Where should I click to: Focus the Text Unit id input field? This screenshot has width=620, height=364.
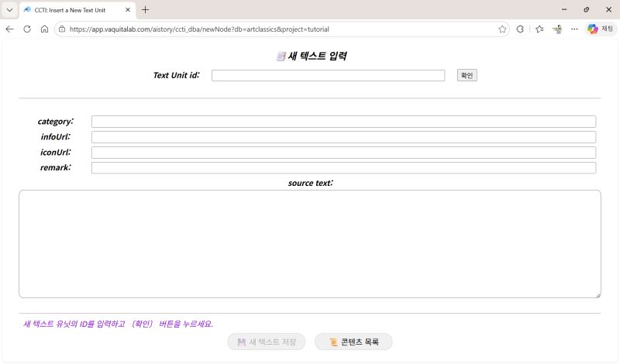pyautogui.click(x=328, y=75)
